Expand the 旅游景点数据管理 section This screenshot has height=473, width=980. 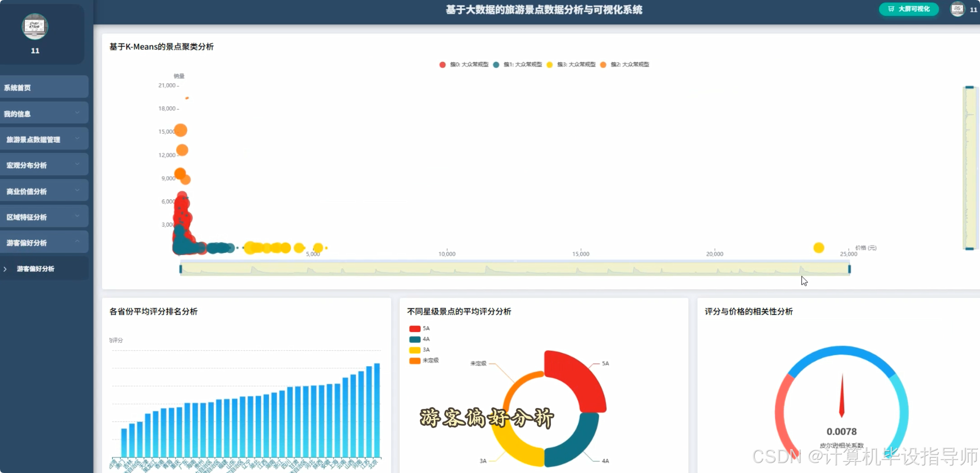(x=44, y=139)
